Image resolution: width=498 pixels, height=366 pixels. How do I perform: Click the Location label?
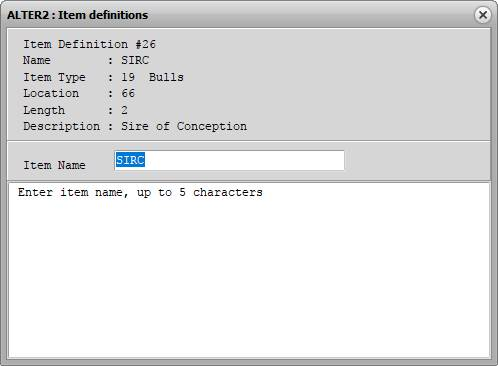pyautogui.click(x=51, y=93)
